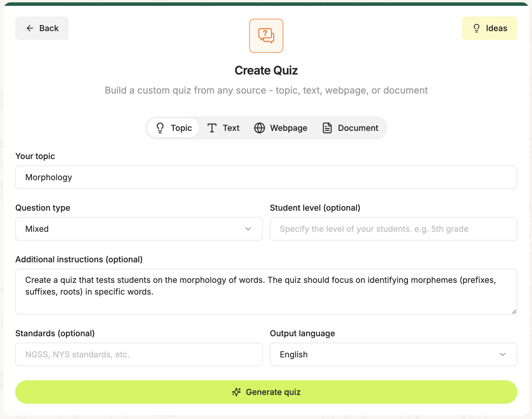Click the orange quiz chat-bubble icon
Viewport: 532px width, 419px height.
pyautogui.click(x=266, y=36)
